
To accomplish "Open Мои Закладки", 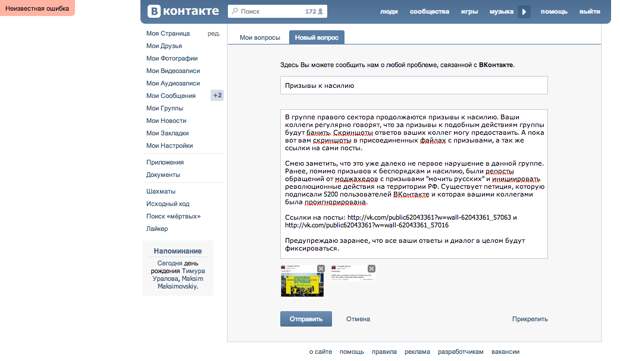I will click(x=167, y=133).
